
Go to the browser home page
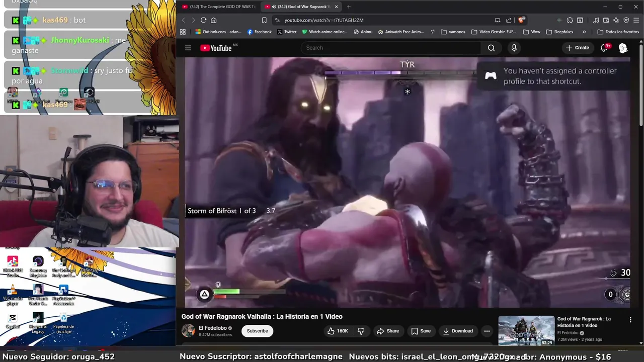point(213,20)
